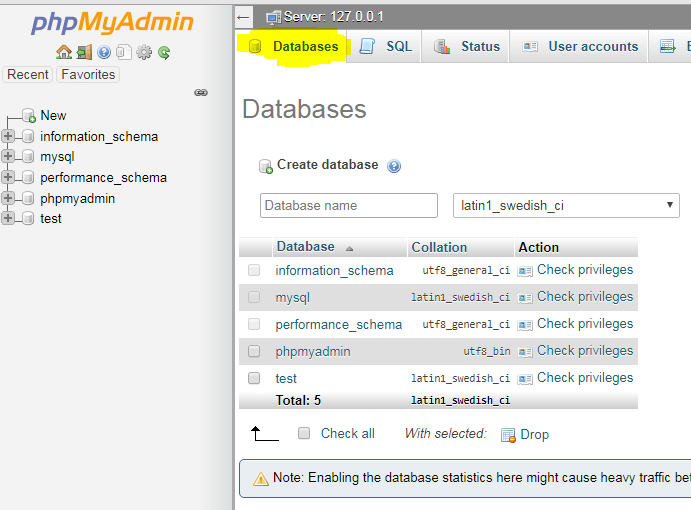This screenshot has height=510, width=691.
Task: Click the log out door icon
Action: [84, 52]
